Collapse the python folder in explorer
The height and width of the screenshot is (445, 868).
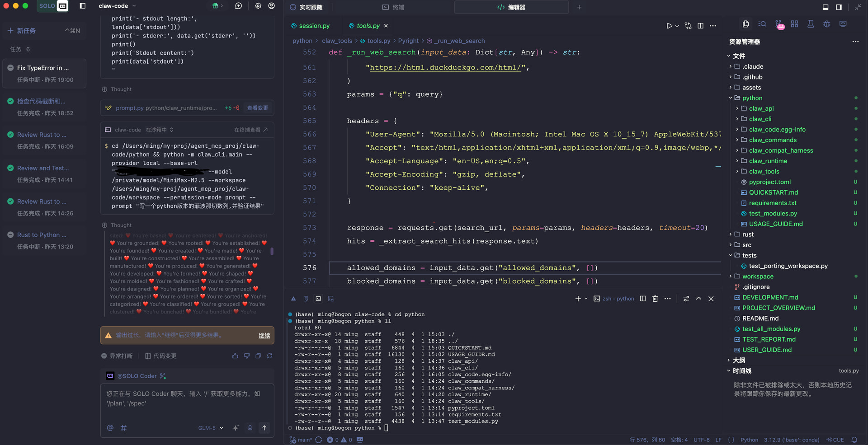[752, 98]
